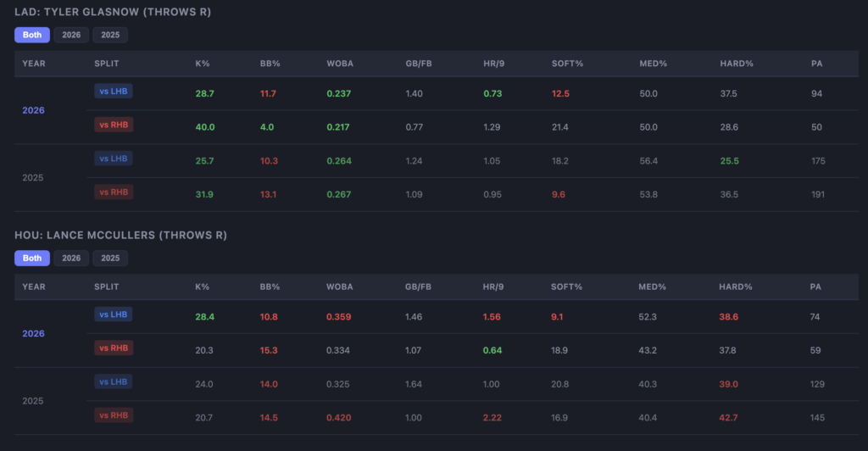This screenshot has height=451, width=868.
Task: Click the vs RHB badge in Glasnow 2026
Action: 114,125
